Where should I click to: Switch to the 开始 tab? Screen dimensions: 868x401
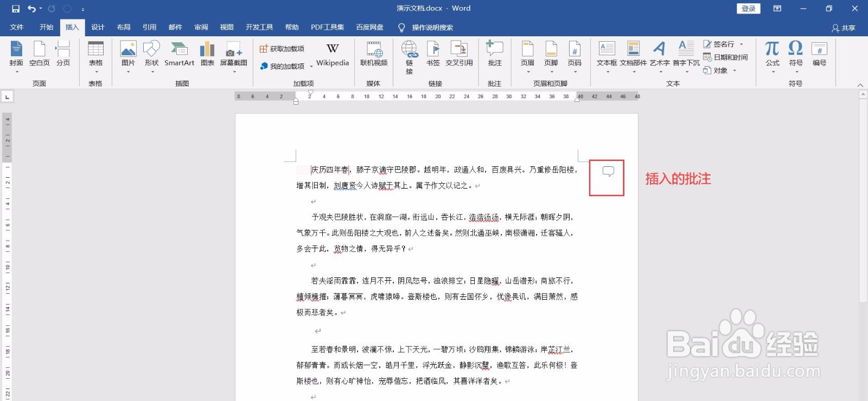pyautogui.click(x=46, y=27)
